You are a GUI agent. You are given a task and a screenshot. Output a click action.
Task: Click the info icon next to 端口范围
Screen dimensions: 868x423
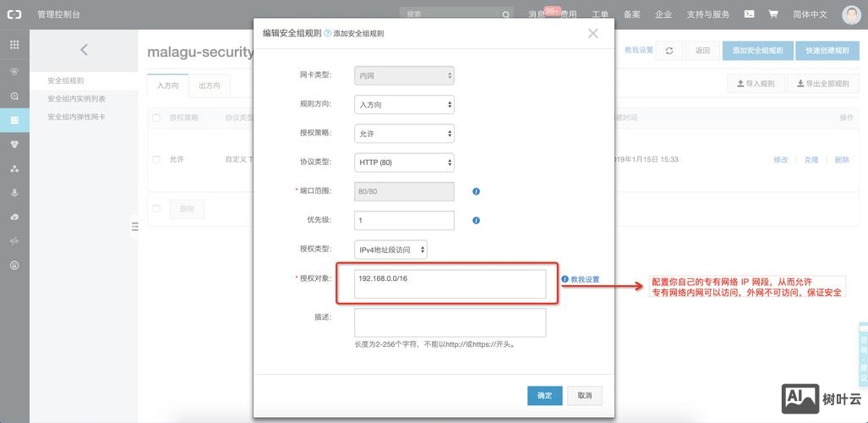(x=476, y=191)
